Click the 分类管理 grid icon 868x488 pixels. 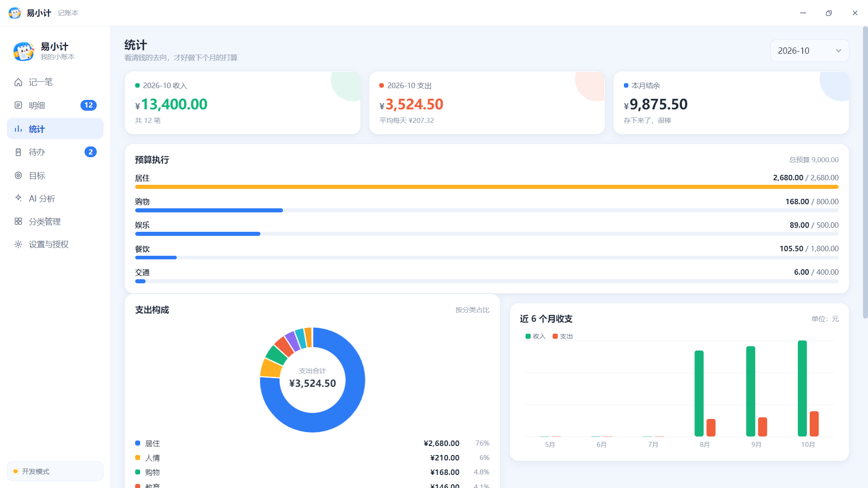[18, 221]
